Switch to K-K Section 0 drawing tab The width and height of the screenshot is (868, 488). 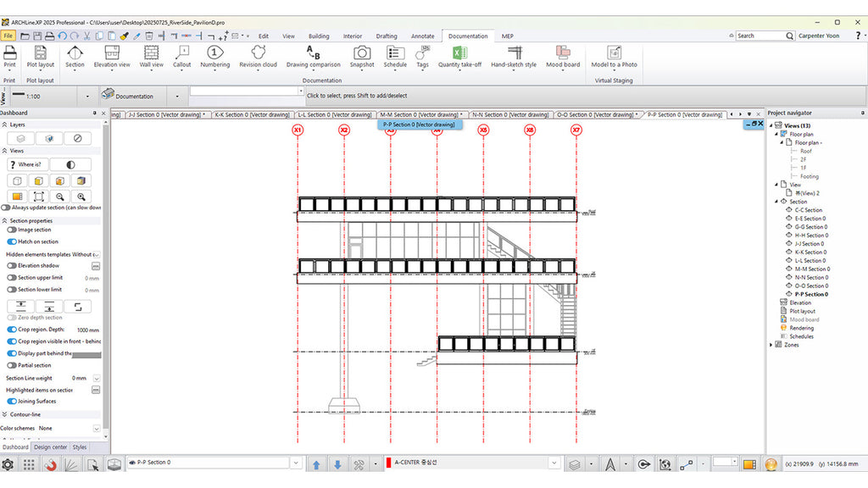pyautogui.click(x=252, y=114)
